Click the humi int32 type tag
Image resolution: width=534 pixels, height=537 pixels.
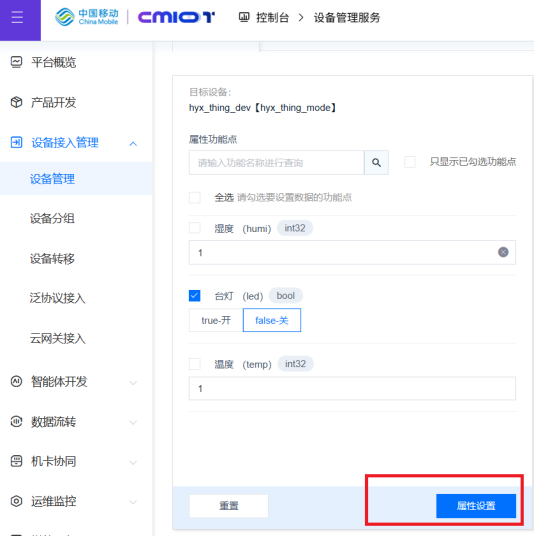pos(295,228)
